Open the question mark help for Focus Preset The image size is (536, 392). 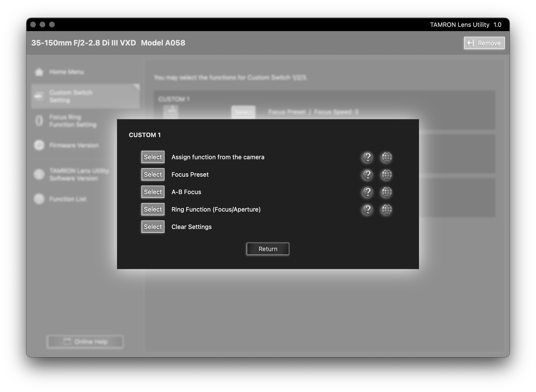pyautogui.click(x=368, y=175)
